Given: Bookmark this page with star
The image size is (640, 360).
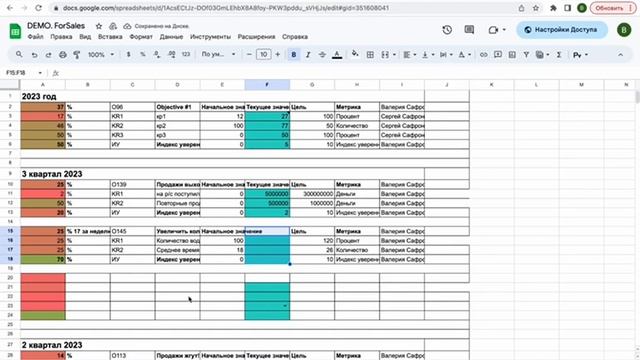Looking at the screenshot, I should [536, 8].
